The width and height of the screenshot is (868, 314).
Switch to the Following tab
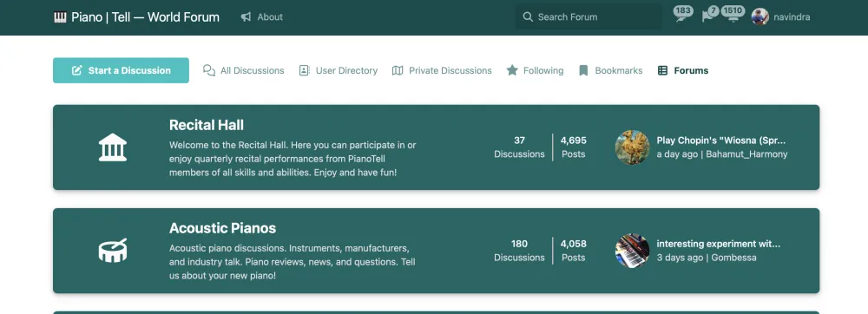535,70
